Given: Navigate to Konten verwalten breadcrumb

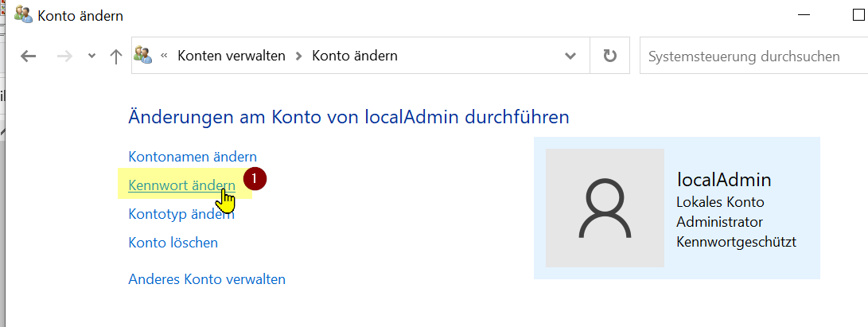Looking at the screenshot, I should coord(231,56).
